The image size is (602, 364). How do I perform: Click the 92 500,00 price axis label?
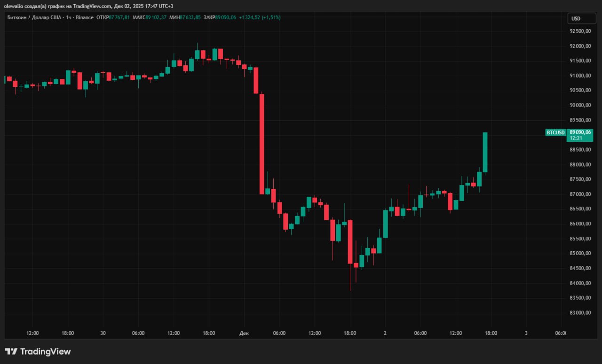580,31
